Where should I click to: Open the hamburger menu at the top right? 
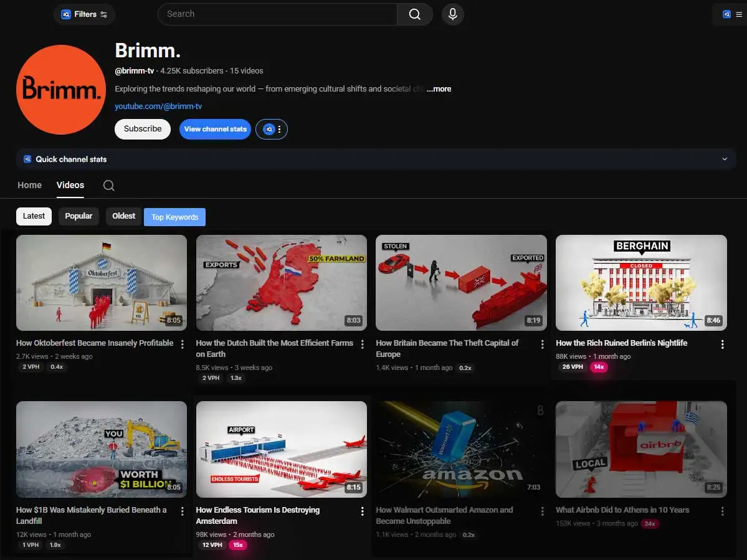point(738,14)
